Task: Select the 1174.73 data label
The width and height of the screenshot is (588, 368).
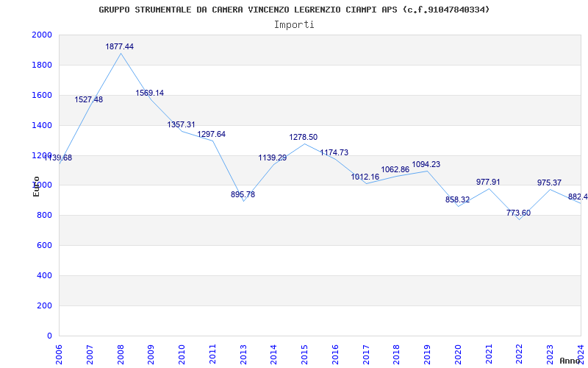Action: [x=334, y=152]
